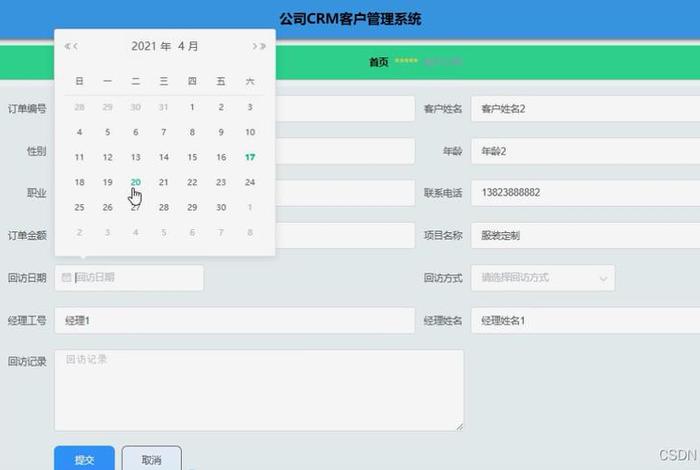The width and height of the screenshot is (700, 470).
Task: Select day 19 in the calendar
Action: tap(108, 182)
